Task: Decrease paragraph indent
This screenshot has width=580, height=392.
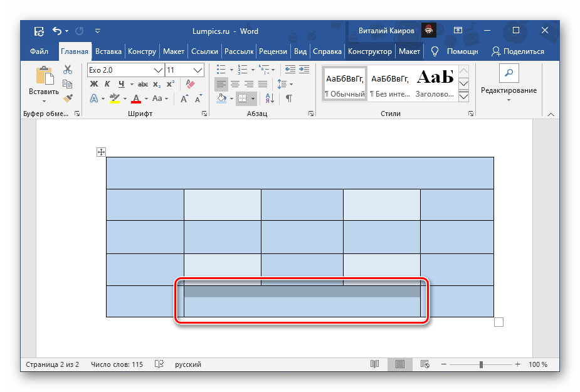Action: click(290, 69)
